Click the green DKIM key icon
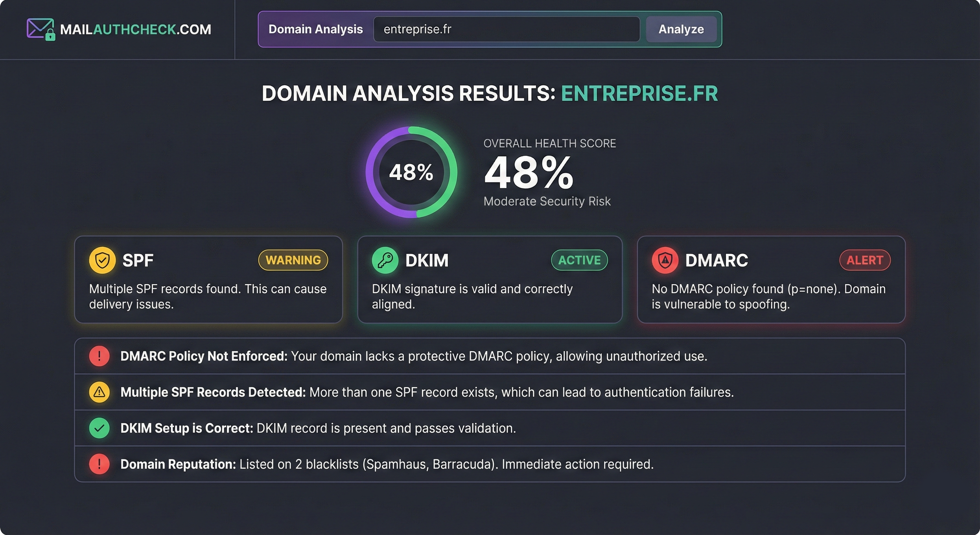 tap(385, 260)
